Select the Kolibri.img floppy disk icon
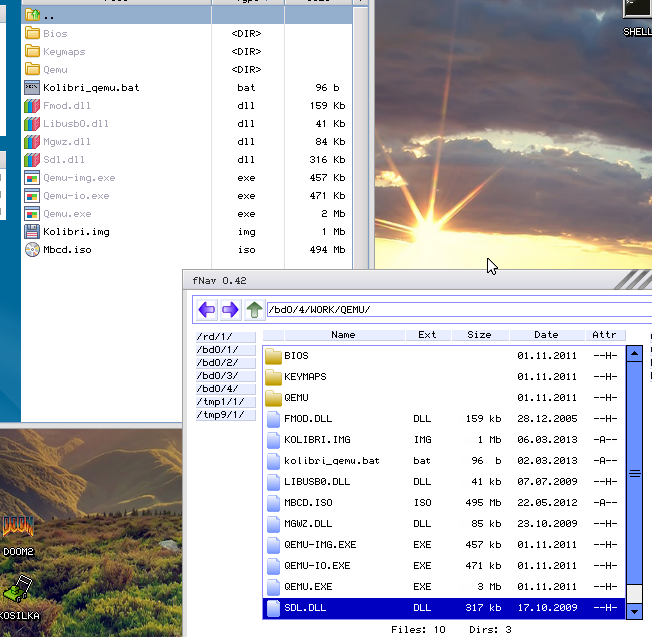This screenshot has height=637, width=652. (32, 231)
